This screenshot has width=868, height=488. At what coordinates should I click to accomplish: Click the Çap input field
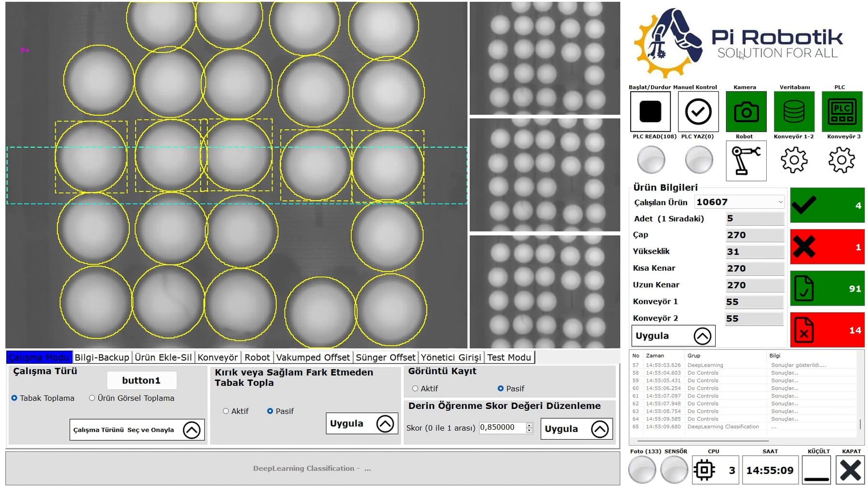click(755, 235)
